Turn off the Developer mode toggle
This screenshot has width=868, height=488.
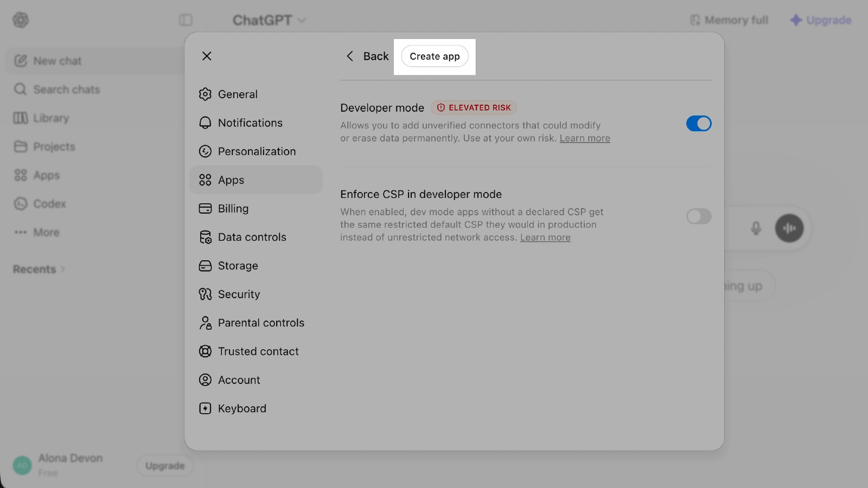(699, 124)
